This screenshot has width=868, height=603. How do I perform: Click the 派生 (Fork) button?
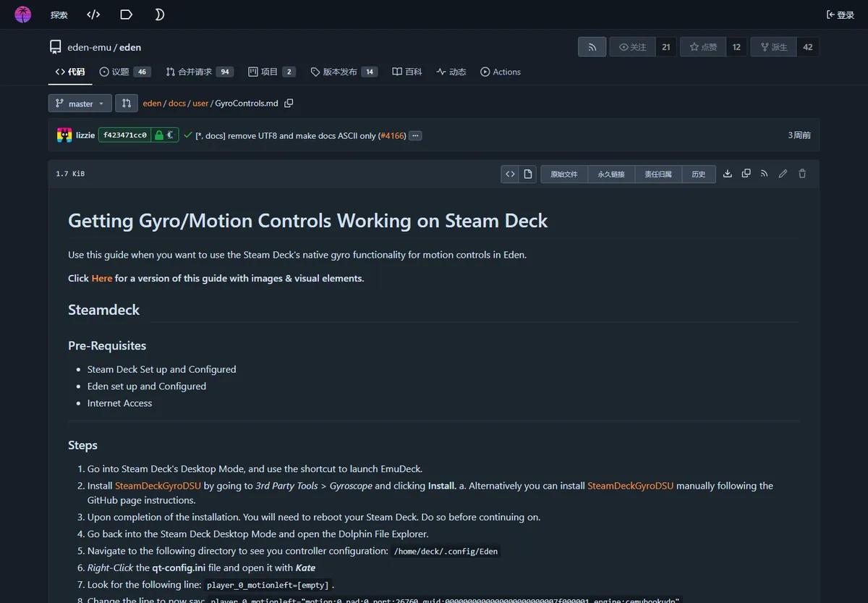coord(774,47)
